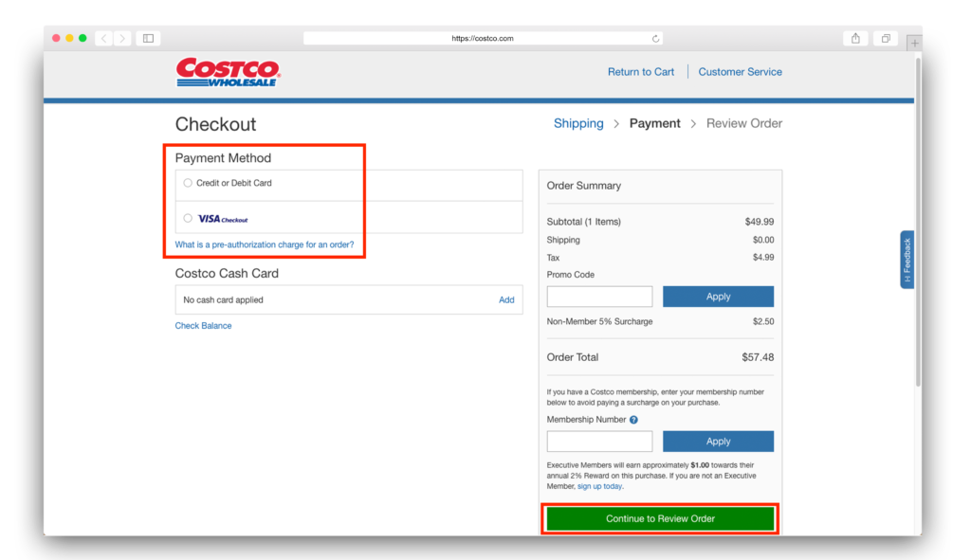Click the Payment Method heading

223,158
